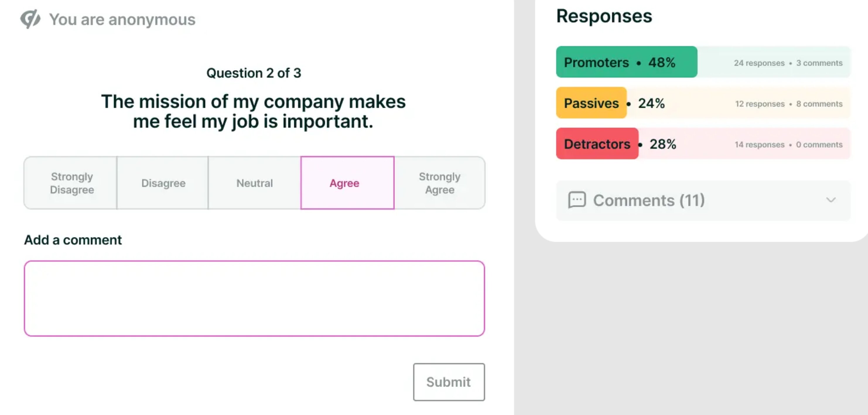Select the Strongly Disagree option
The image size is (868, 415).
pyautogui.click(x=71, y=183)
